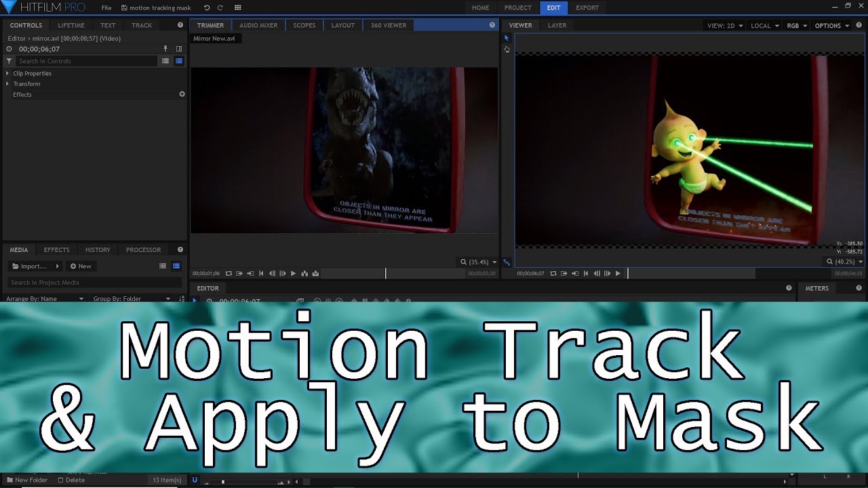Pin the Controls panel selection

(x=165, y=49)
